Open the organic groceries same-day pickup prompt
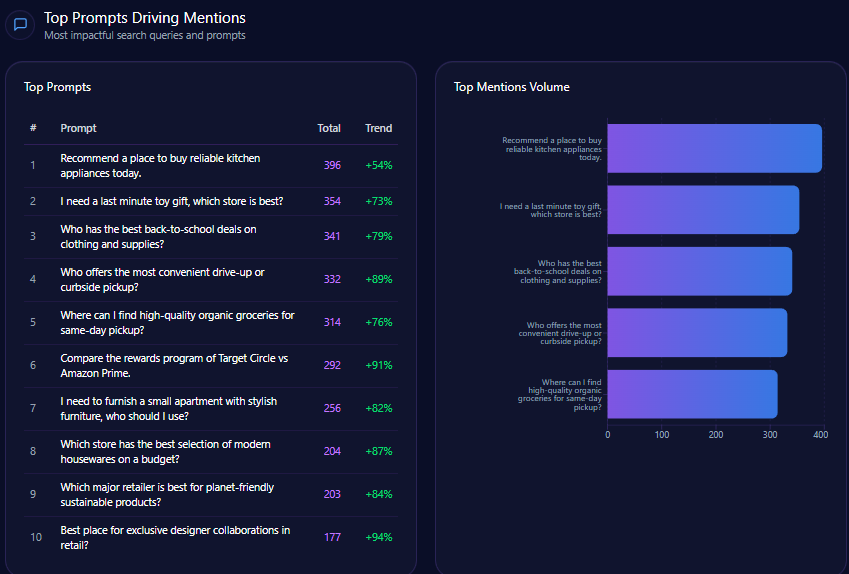This screenshot has width=849, height=574. [177, 322]
